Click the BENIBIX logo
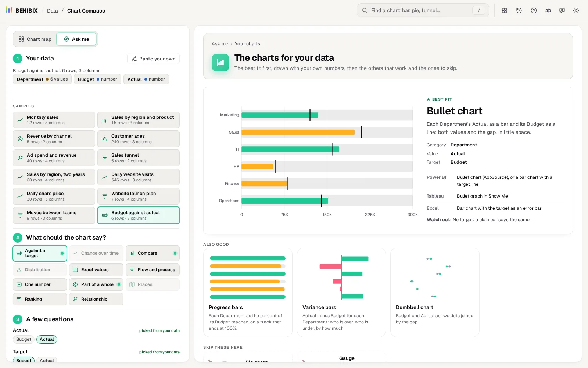This screenshot has height=368, width=588. (x=22, y=10)
